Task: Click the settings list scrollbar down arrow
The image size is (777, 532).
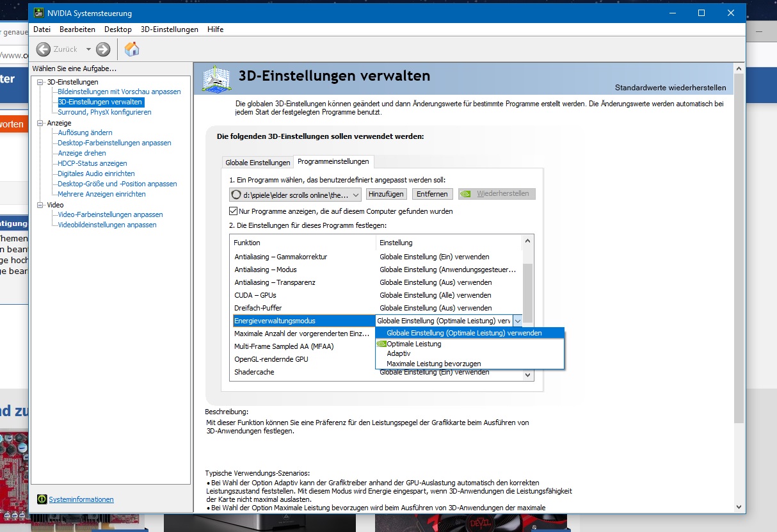Action: (528, 375)
